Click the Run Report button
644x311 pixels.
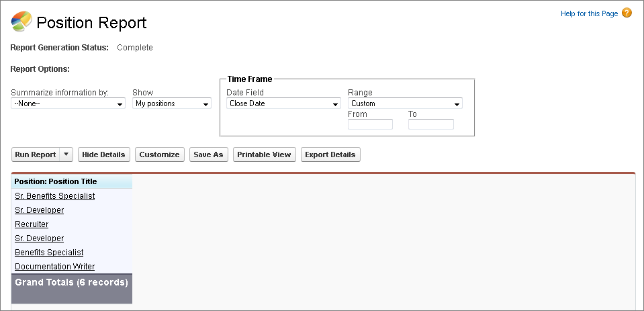tap(36, 154)
